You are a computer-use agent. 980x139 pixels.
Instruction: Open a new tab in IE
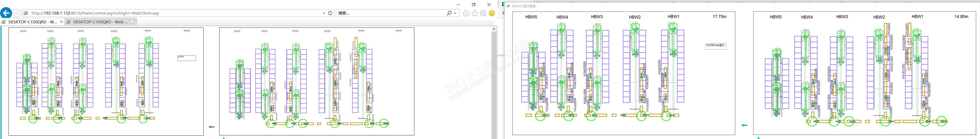pyautogui.click(x=133, y=22)
